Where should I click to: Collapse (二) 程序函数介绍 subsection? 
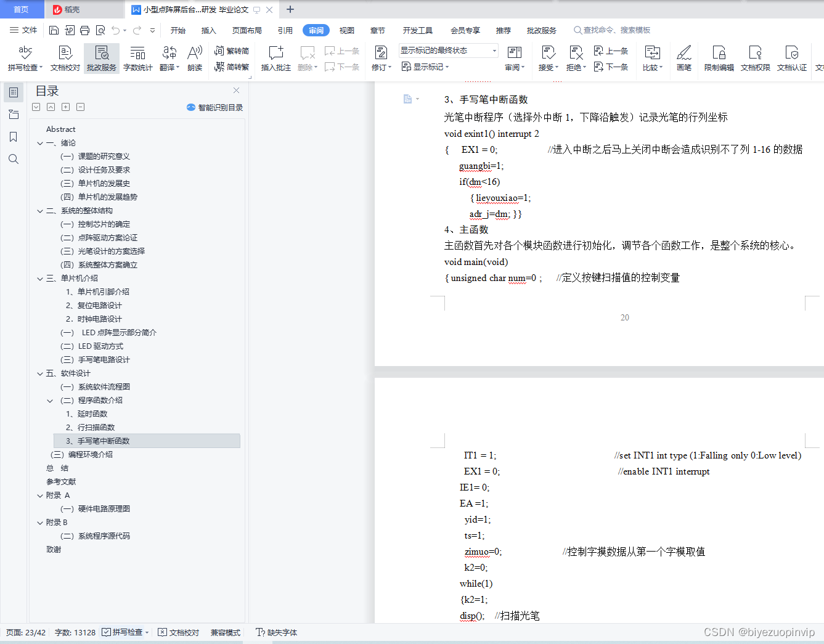pos(50,401)
